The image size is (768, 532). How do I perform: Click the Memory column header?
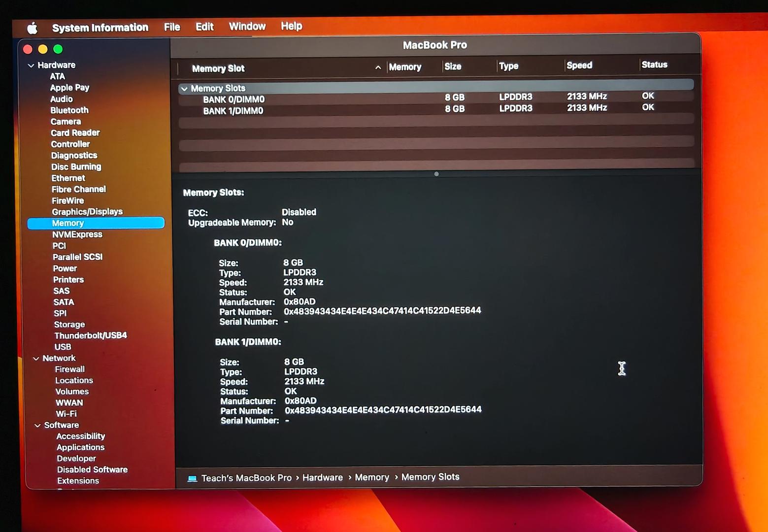pyautogui.click(x=405, y=67)
